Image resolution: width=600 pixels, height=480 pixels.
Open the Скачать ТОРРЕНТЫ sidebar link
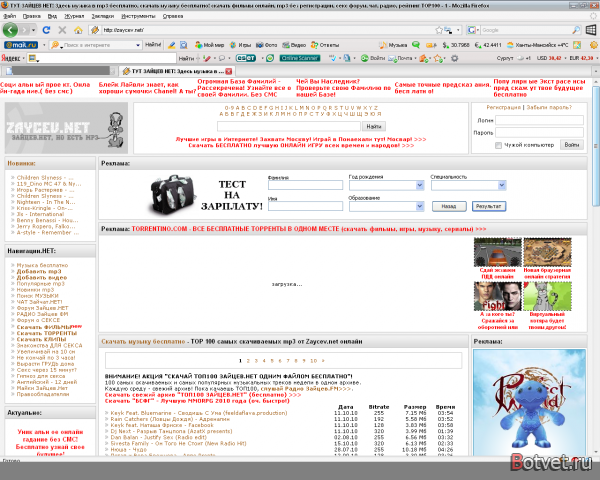[47, 333]
